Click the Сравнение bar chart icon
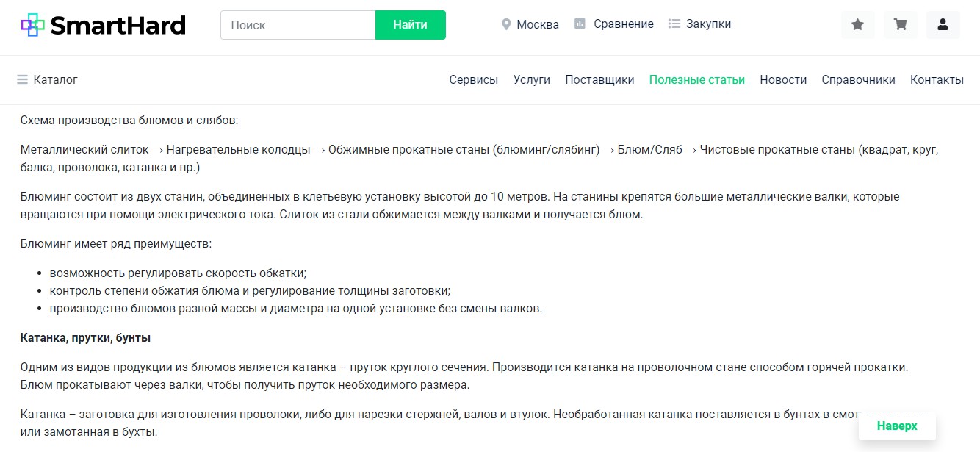This screenshot has width=980, height=452. [x=580, y=24]
